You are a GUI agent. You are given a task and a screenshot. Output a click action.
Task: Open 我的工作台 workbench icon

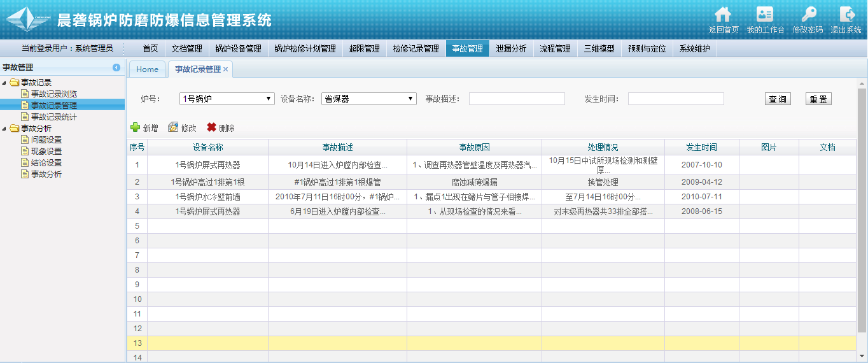click(764, 15)
